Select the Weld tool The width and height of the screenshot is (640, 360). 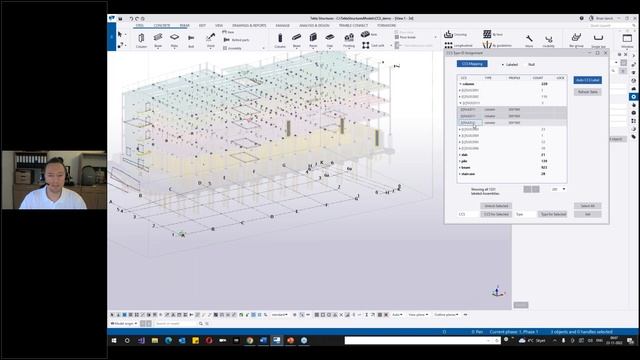(210, 40)
